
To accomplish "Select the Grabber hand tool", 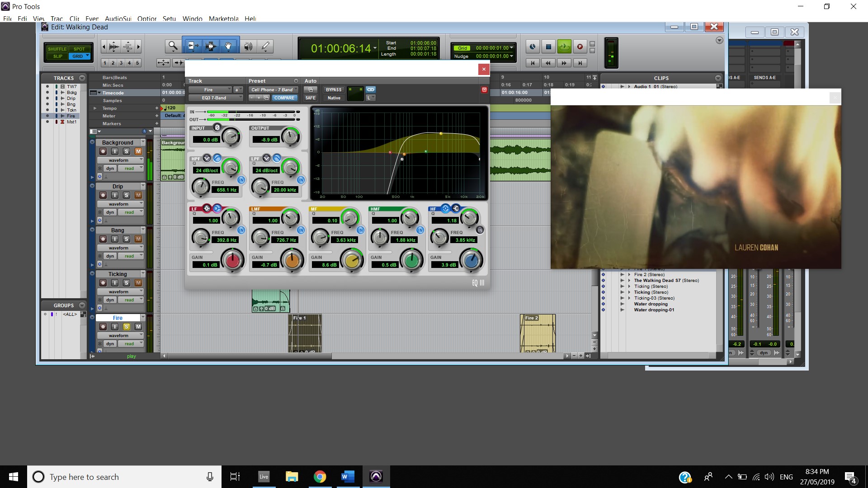I will click(x=228, y=46).
